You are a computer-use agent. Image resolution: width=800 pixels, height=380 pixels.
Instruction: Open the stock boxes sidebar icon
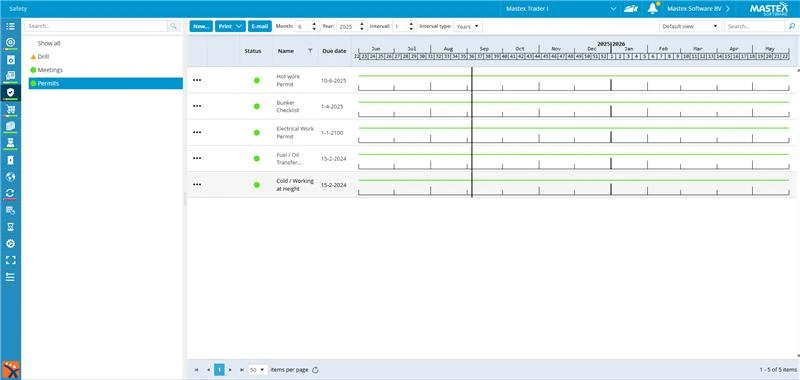click(10, 125)
